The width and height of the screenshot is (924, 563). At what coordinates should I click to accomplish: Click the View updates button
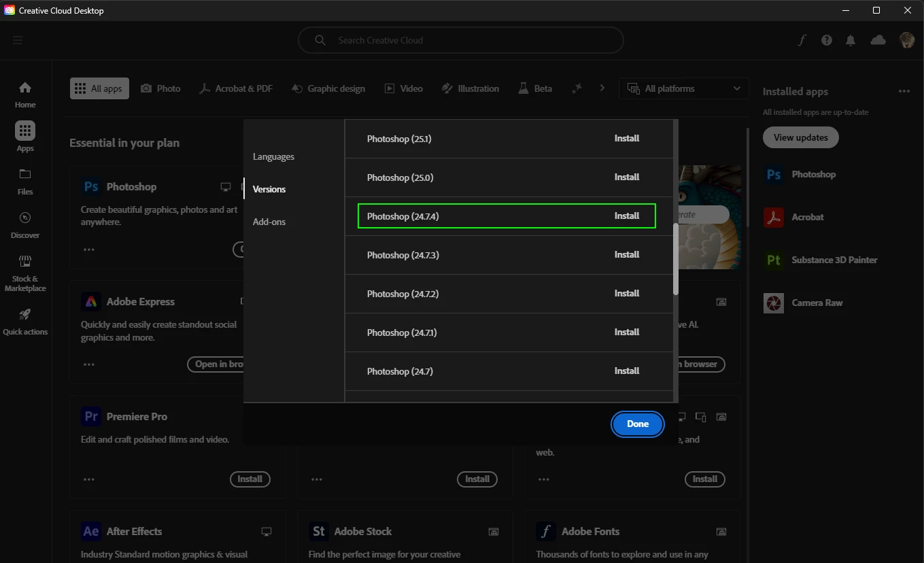801,137
